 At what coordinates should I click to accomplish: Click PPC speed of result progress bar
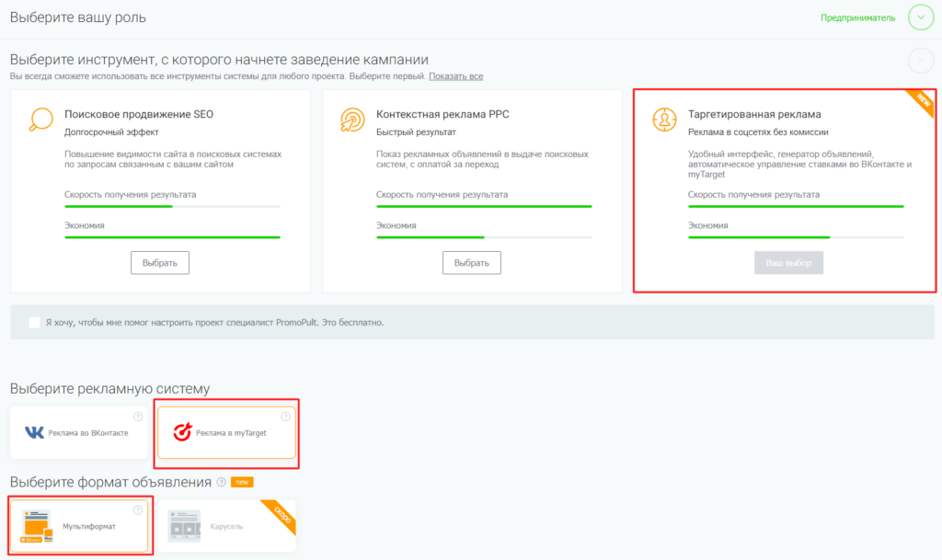[x=484, y=207]
